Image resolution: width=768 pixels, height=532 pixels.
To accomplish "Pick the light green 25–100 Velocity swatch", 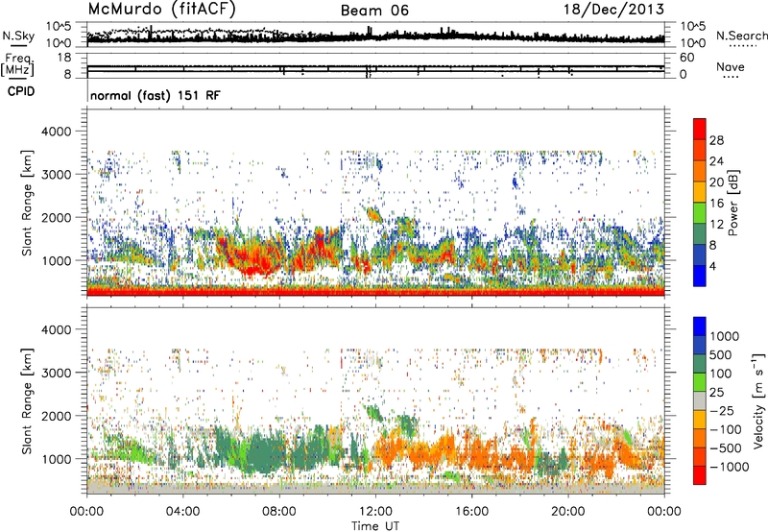I will tap(700, 382).
